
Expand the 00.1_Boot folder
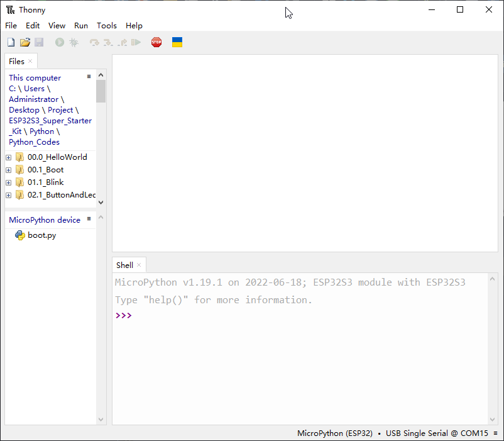(9, 170)
